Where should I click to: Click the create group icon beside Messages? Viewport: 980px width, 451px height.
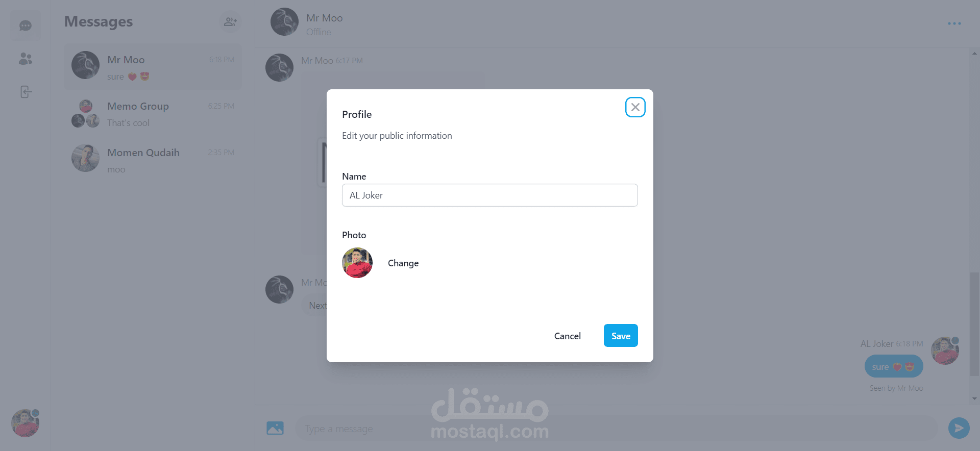coord(231,21)
